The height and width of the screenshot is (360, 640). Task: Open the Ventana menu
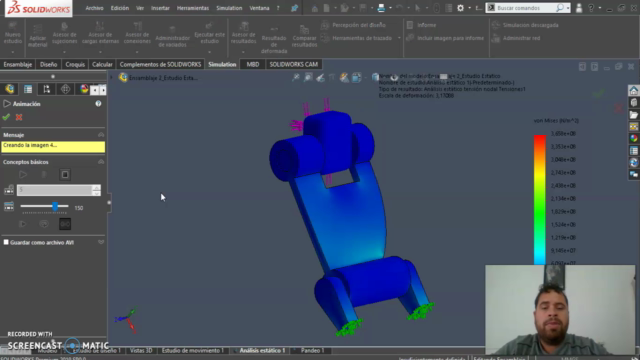point(259,8)
